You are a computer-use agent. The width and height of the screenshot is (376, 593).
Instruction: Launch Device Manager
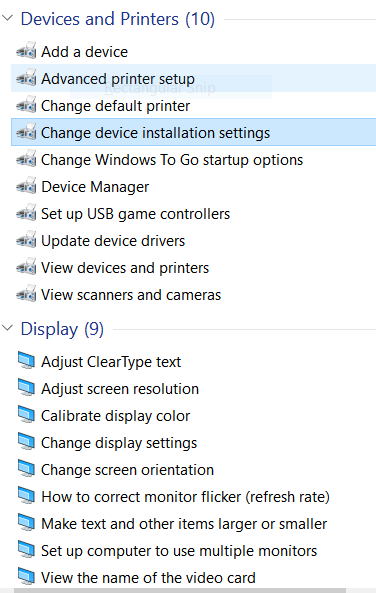point(95,187)
